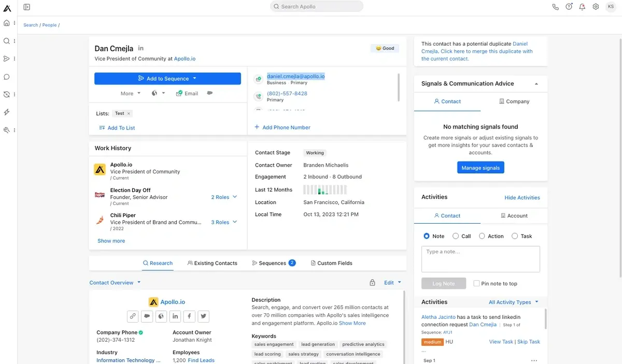Open the More dropdown
The width and height of the screenshot is (622, 364).
point(131,94)
